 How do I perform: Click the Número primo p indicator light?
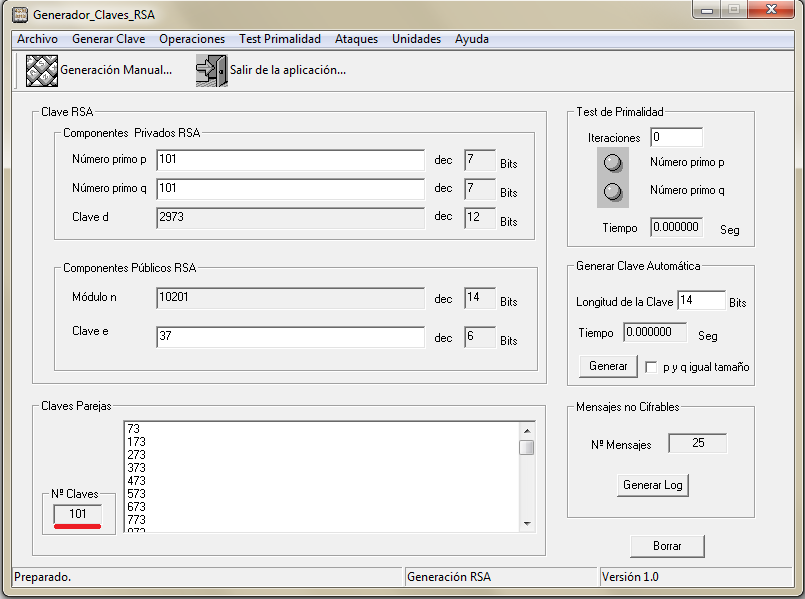[613, 162]
